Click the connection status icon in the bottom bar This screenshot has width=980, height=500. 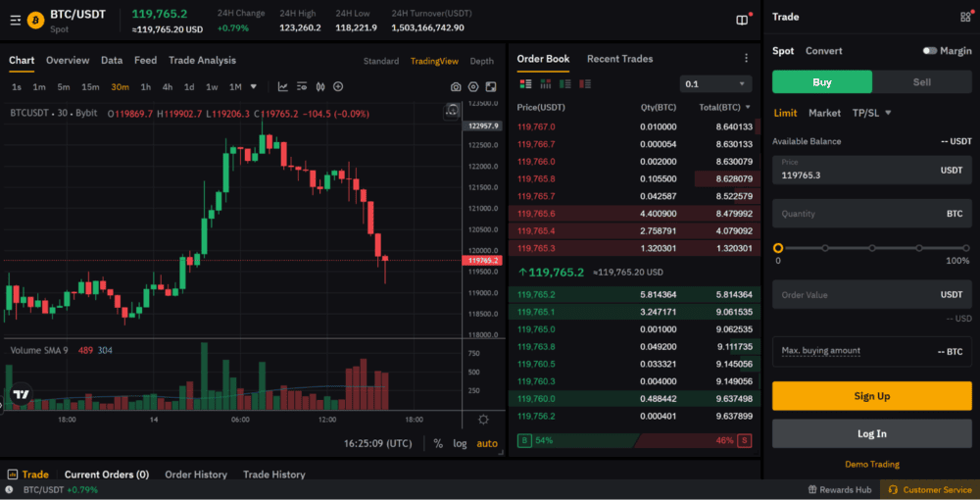pos(10,489)
